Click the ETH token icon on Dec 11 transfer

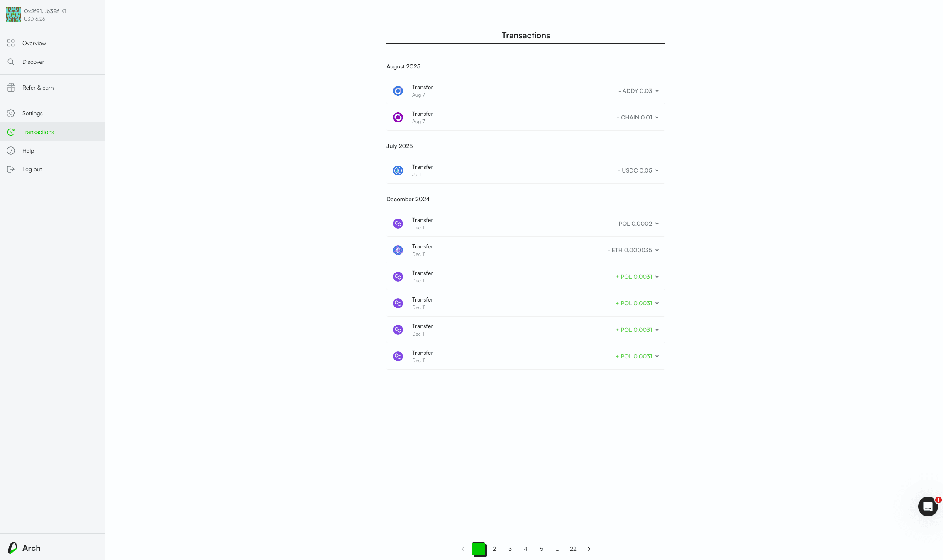[x=398, y=250]
